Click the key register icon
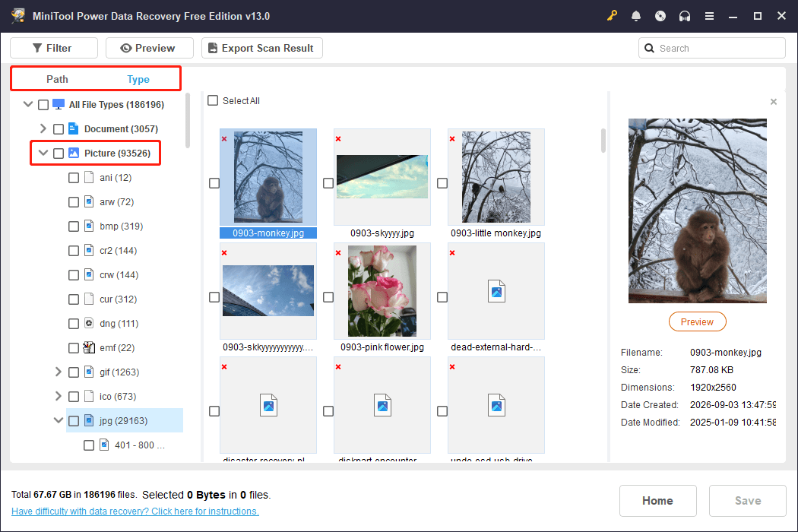 coord(612,16)
